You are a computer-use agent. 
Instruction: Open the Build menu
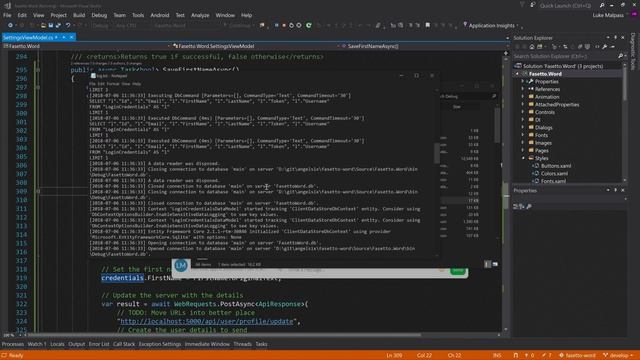coord(79,15)
